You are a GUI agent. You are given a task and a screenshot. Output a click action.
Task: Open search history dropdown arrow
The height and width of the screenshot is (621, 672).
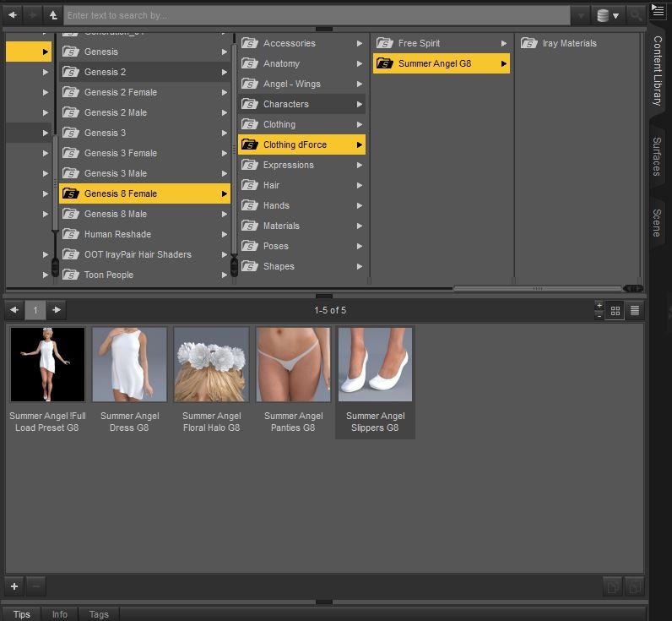point(581,16)
